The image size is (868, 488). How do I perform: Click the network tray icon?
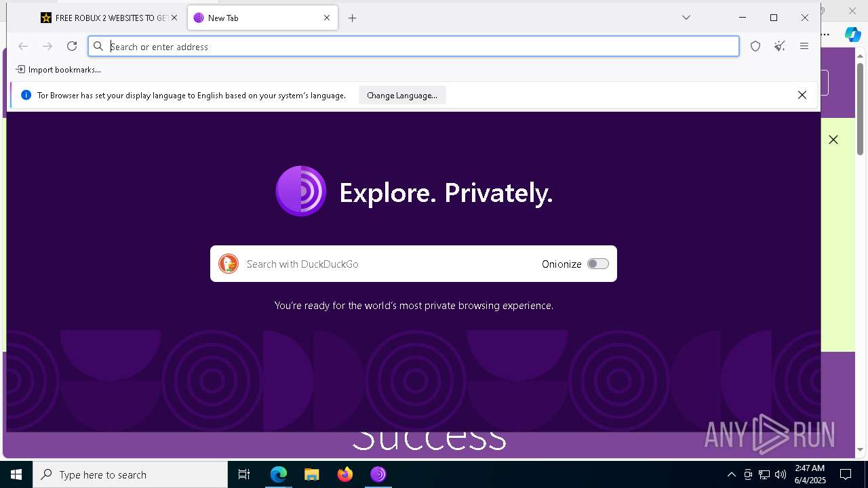coord(764,474)
